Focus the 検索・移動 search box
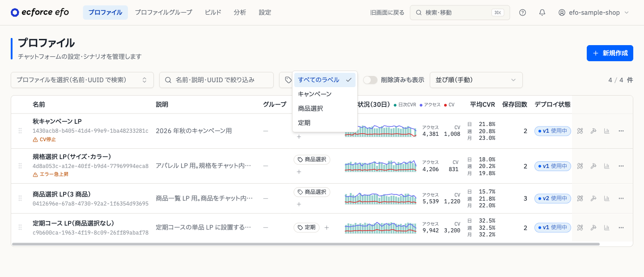This screenshot has width=644, height=277. pyautogui.click(x=460, y=13)
